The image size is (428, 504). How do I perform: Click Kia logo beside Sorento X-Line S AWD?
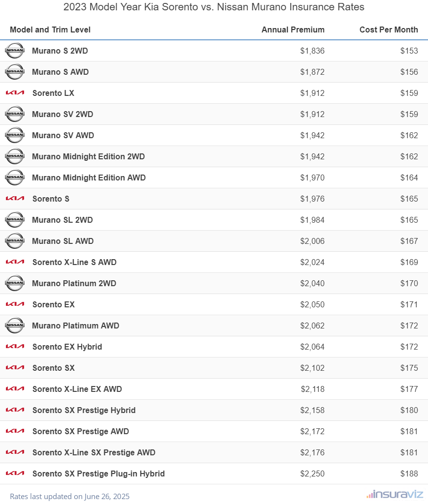coord(15,262)
